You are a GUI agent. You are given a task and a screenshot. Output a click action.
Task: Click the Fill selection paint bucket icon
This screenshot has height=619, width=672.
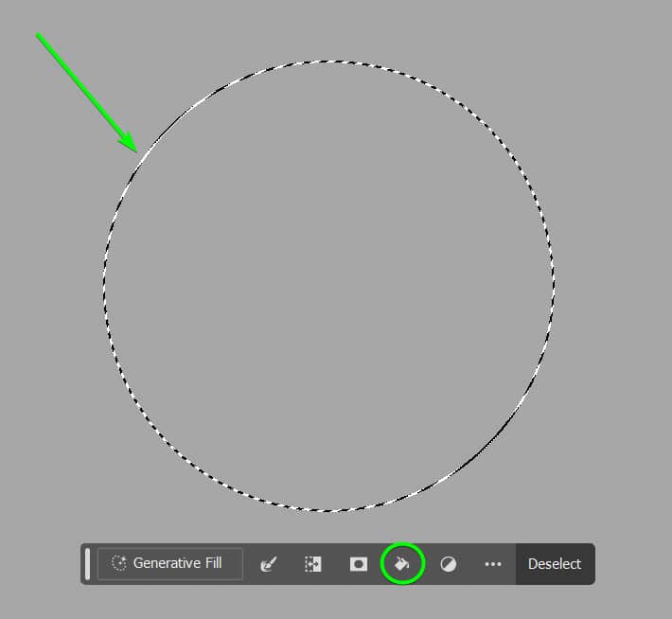[x=402, y=564]
